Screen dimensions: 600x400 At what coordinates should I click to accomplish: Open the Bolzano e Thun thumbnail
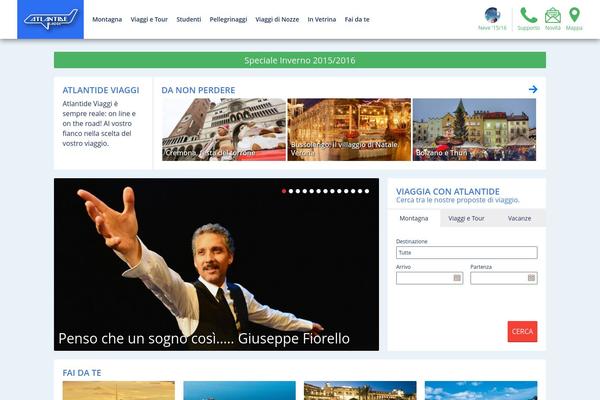(474, 129)
